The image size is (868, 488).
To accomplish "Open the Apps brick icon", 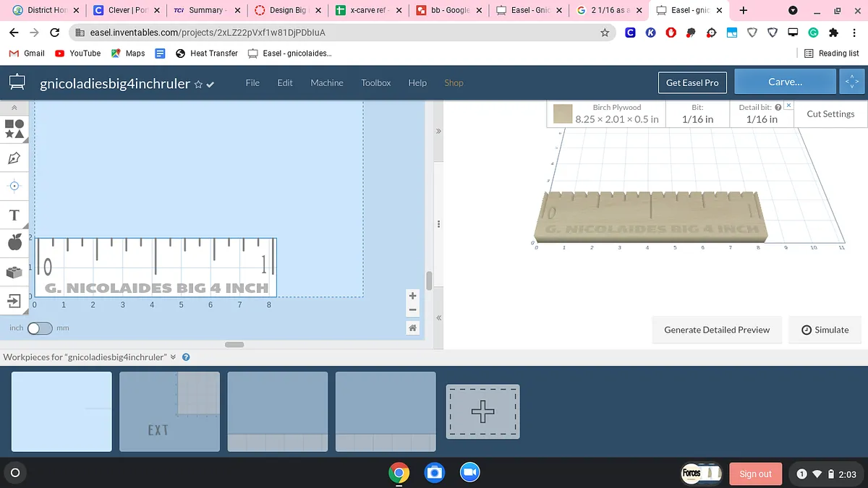I will point(14,272).
